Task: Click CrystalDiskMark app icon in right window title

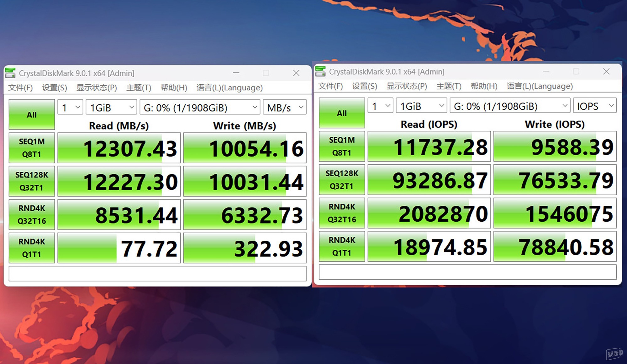Action: [320, 71]
